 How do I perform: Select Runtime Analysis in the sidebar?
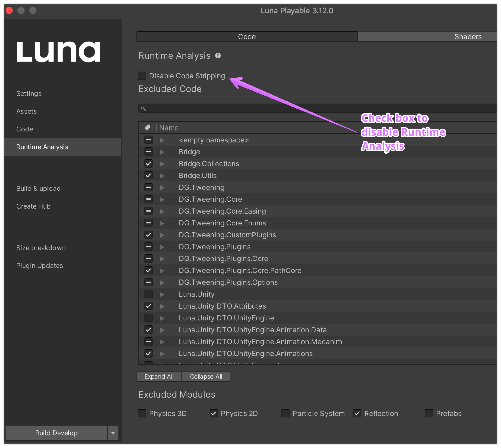click(62, 147)
